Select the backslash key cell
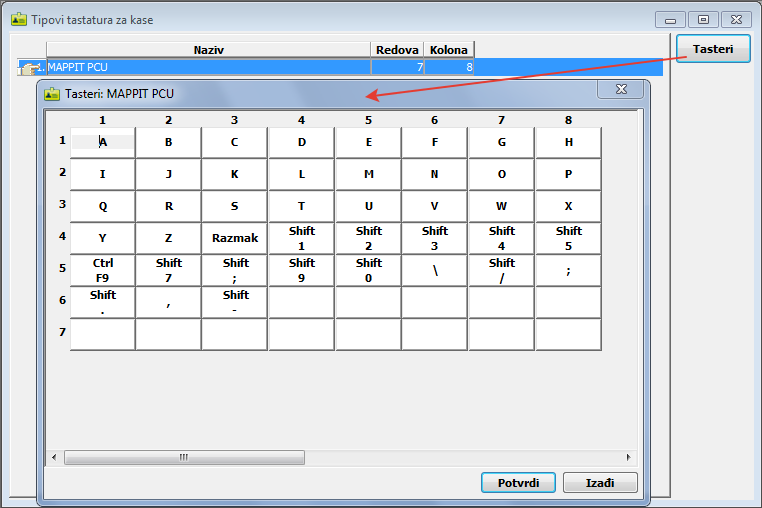The height and width of the screenshot is (508, 762). [434, 270]
